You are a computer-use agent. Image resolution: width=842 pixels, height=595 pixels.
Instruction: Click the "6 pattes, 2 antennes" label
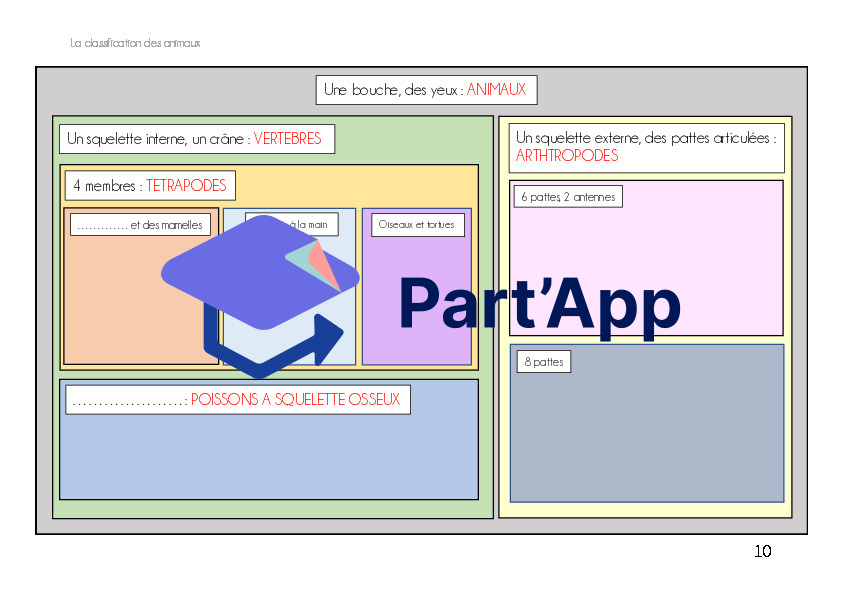(568, 197)
